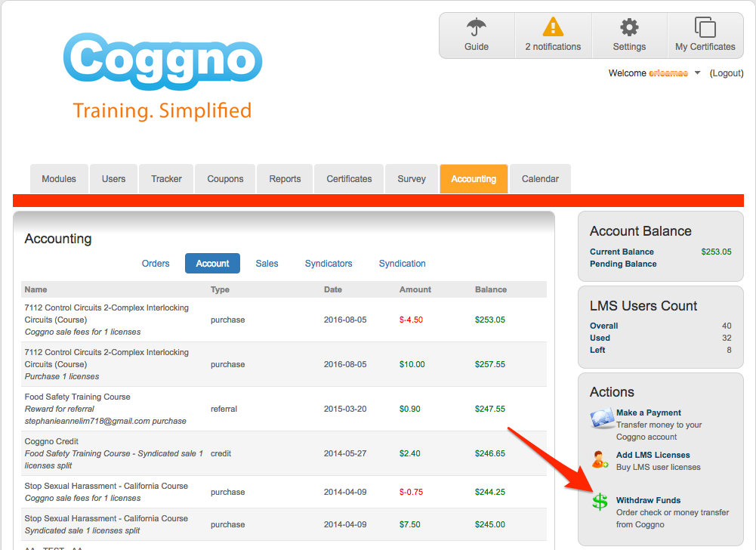Click the Withdraw Funds link

coord(648,500)
